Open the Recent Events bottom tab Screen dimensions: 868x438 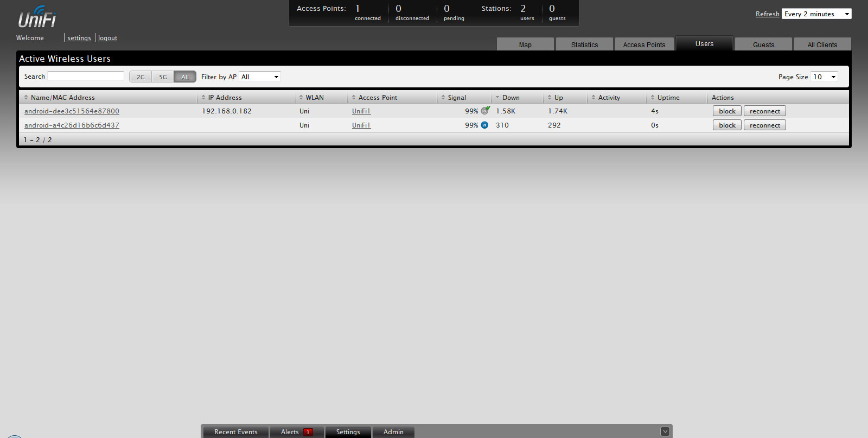click(x=235, y=432)
